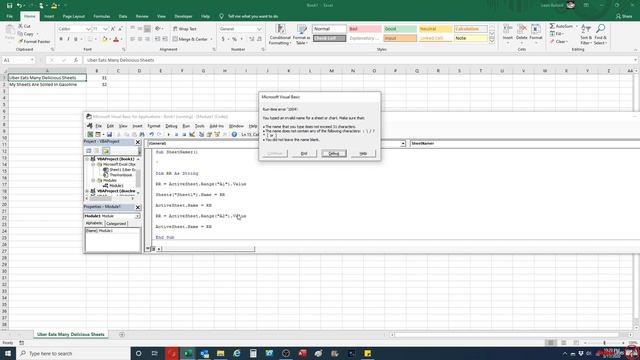
Task: Click the Find & Select magnifier icon
Action: 600,29
